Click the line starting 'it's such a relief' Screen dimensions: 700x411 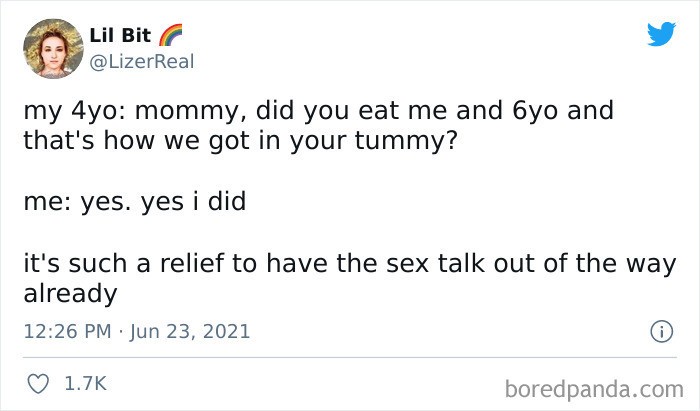(x=343, y=267)
